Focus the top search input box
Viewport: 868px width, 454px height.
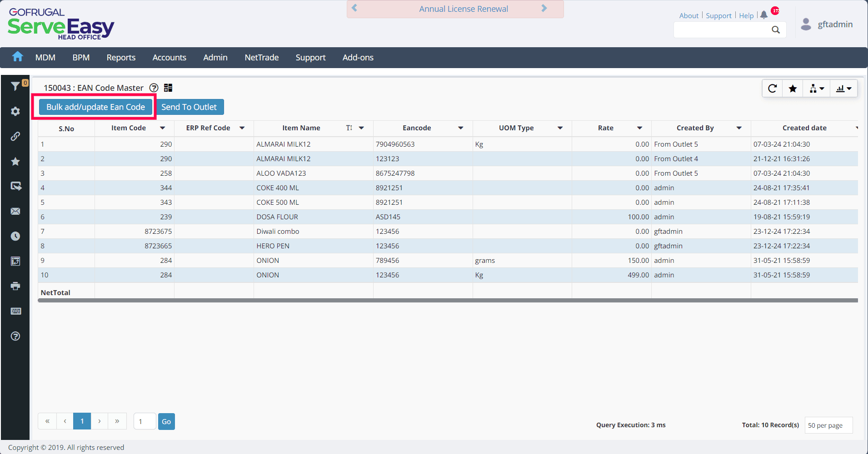730,30
